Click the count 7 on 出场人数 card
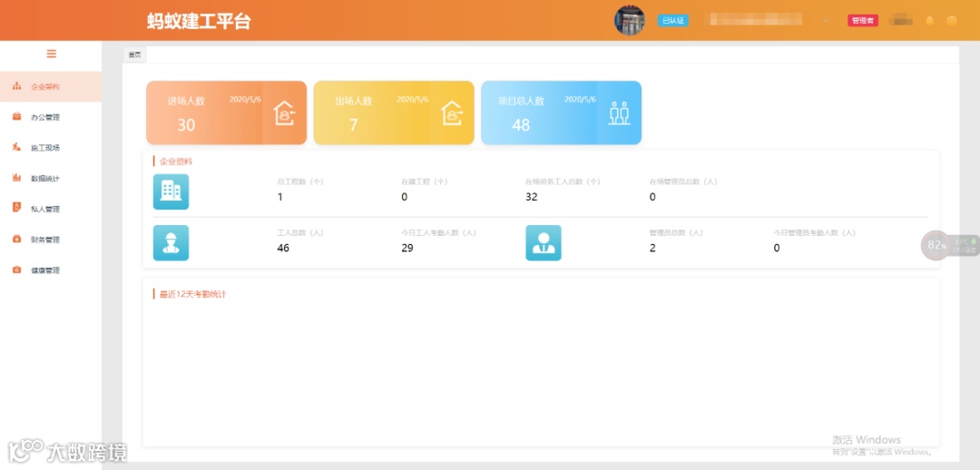 [353, 125]
